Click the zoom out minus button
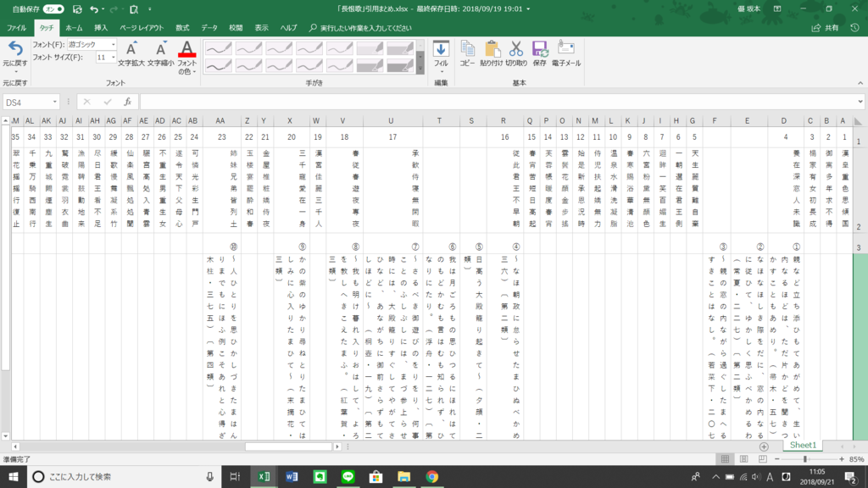Viewport: 868px width, 488px height. [x=777, y=459]
